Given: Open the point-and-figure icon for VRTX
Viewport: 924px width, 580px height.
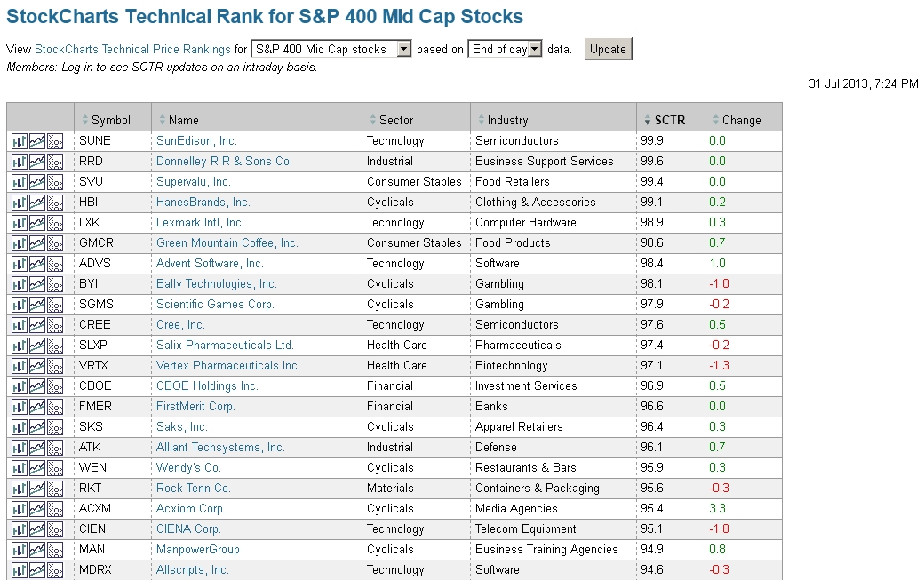Looking at the screenshot, I should [x=55, y=366].
